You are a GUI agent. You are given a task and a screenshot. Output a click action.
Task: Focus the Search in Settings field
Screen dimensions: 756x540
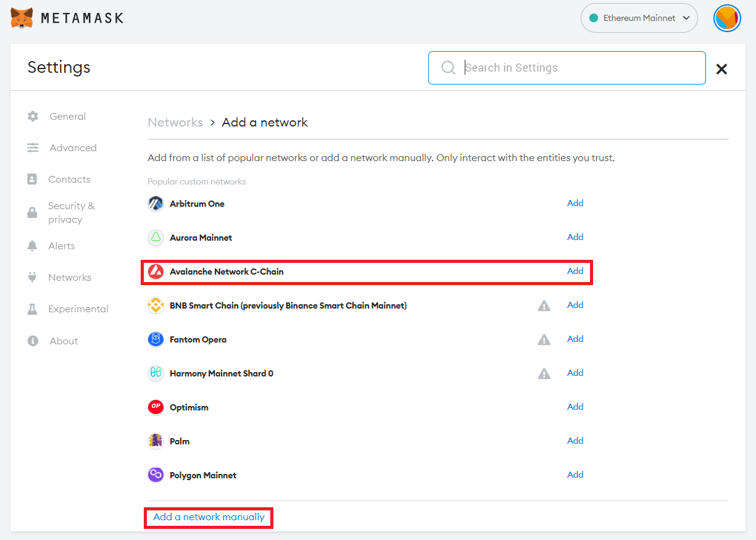pyautogui.click(x=580, y=68)
